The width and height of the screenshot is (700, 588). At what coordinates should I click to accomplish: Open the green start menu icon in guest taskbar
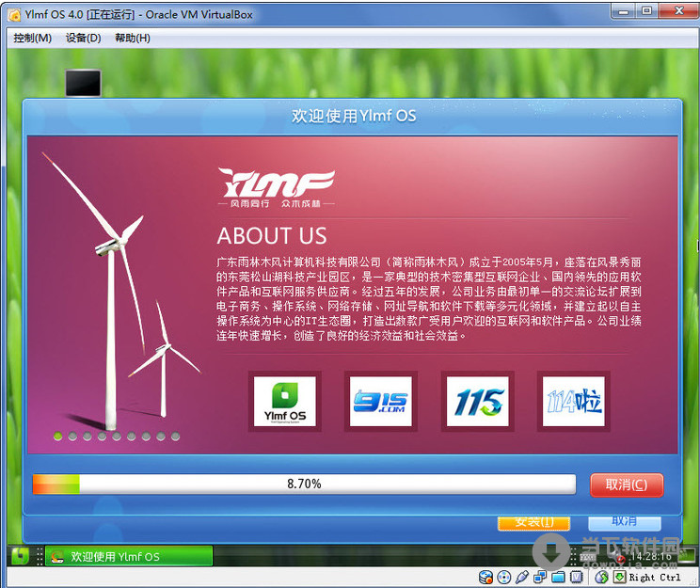pos(19,556)
